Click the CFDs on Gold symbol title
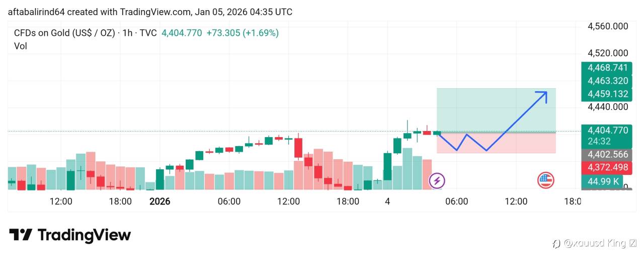Viewport: 644px width, 258px height. (64, 33)
